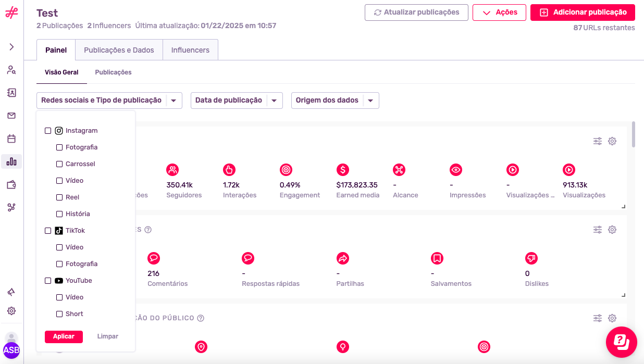
Task: Open influencer search icon in sidebar
Action: 11,70
